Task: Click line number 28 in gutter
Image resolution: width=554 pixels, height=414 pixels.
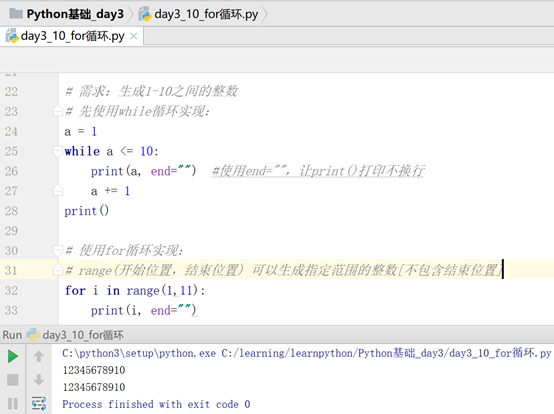Action: click(11, 211)
